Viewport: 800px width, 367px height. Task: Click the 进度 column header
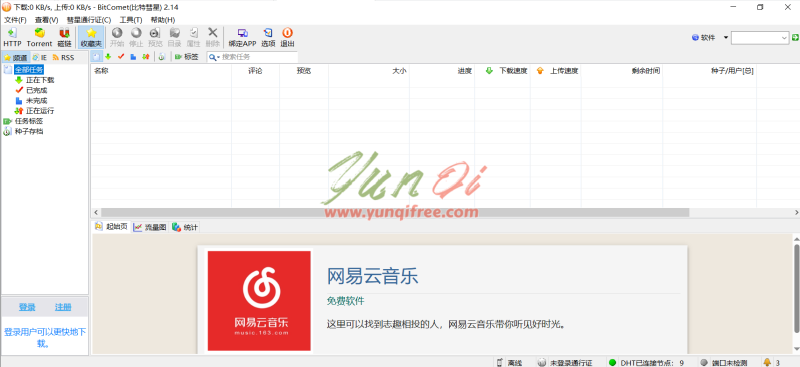tap(442, 71)
